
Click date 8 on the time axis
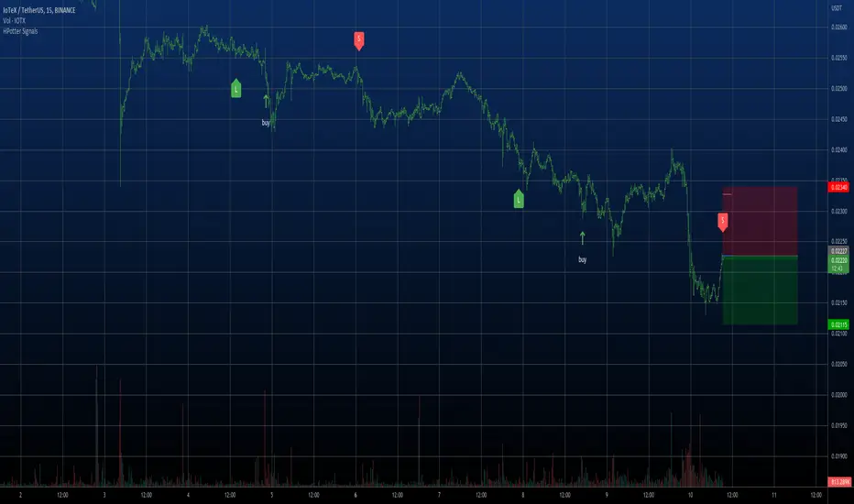[523, 495]
